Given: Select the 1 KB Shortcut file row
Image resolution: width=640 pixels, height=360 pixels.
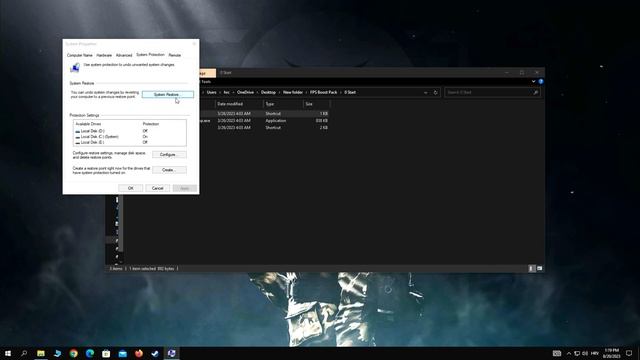Looking at the screenshot, I should point(263,113).
